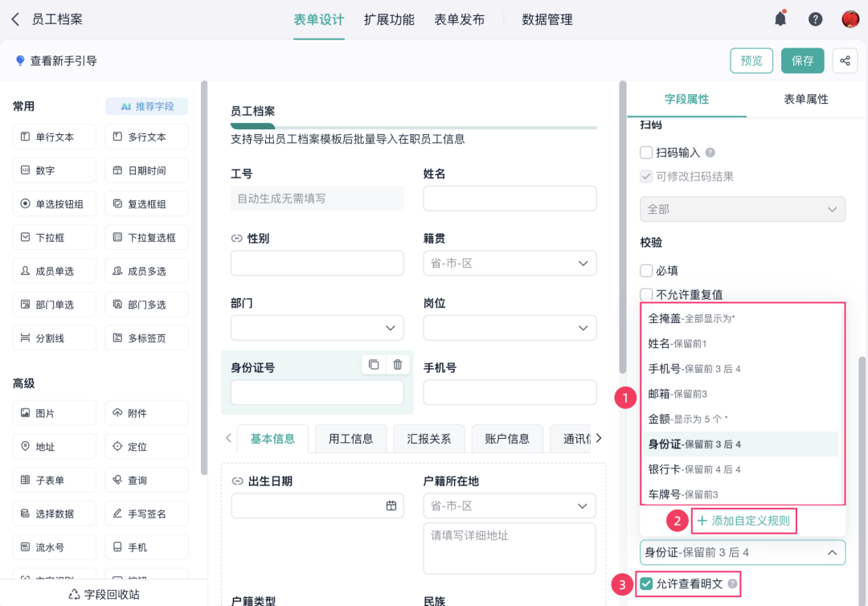868x606 pixels.
Task: Copy the 身份证号 field with duplicate icon
Action: (374, 364)
